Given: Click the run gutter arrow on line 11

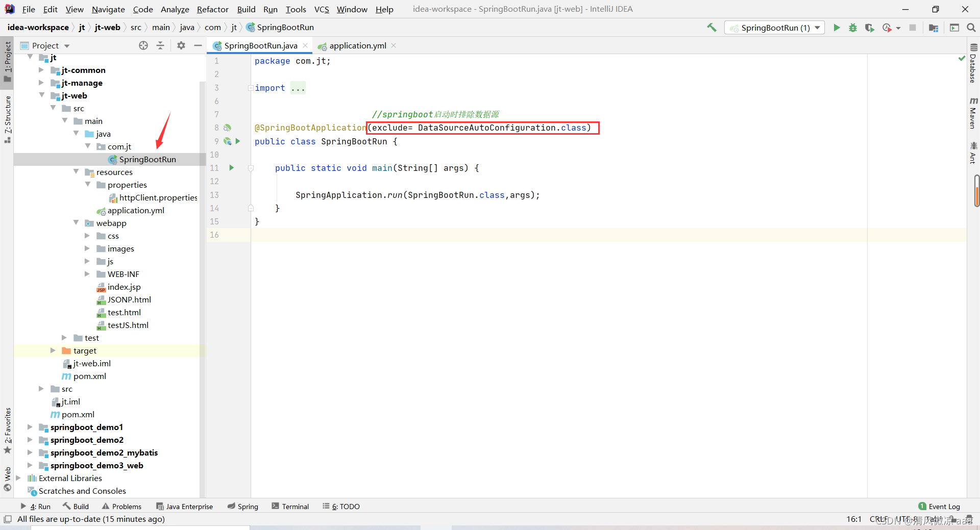Looking at the screenshot, I should point(232,167).
